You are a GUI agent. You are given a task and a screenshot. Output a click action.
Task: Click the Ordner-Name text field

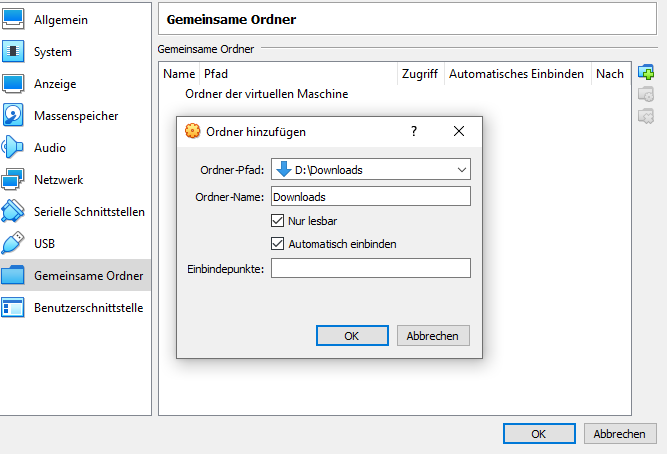(x=370, y=197)
